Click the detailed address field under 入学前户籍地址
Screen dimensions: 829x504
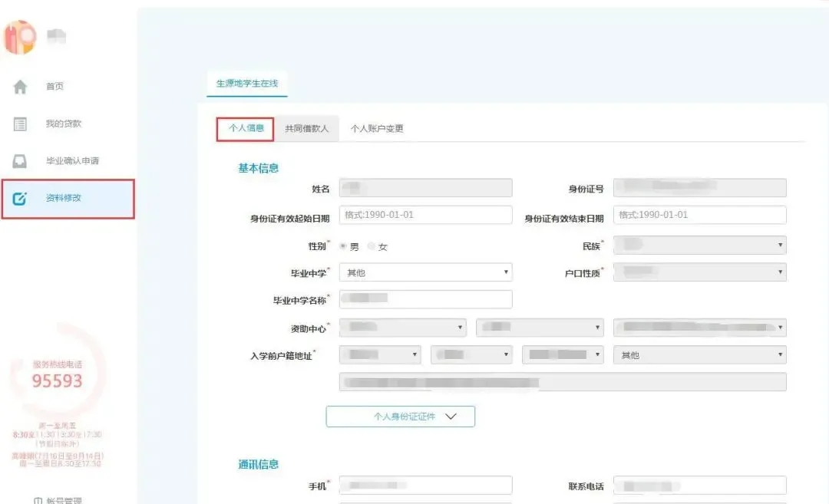(x=563, y=382)
